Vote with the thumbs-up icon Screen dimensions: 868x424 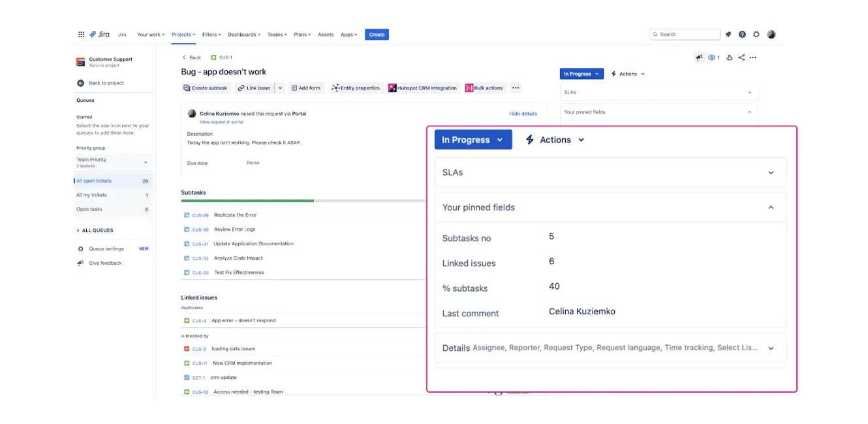pyautogui.click(x=729, y=57)
